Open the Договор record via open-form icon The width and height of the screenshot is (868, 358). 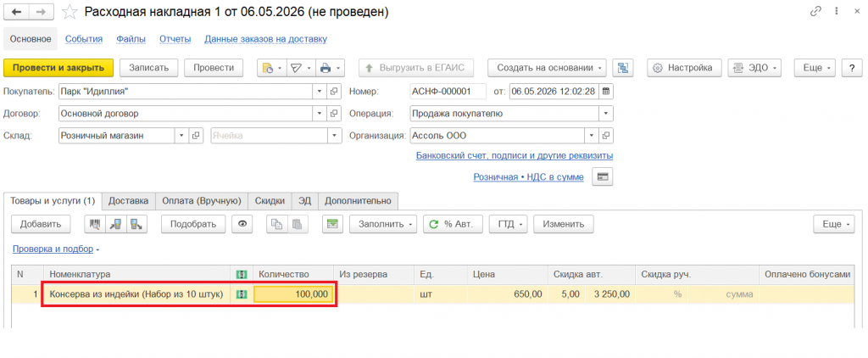pos(333,114)
